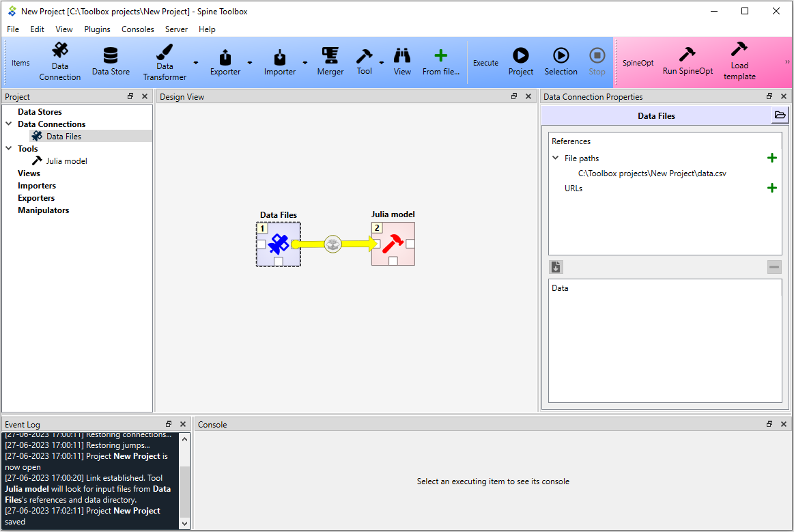Execute the whole Project
This screenshot has height=532, width=794.
click(520, 55)
